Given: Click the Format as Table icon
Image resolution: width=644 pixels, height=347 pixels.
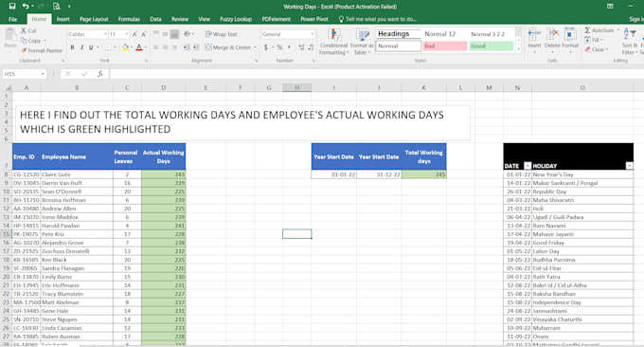Looking at the screenshot, I should [362, 35].
